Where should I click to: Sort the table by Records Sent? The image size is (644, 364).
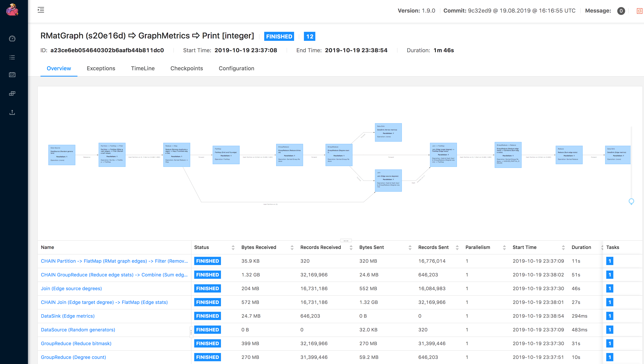click(x=457, y=248)
